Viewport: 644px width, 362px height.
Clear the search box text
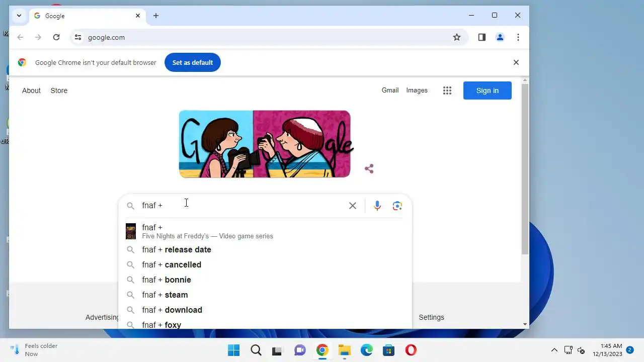(x=353, y=206)
